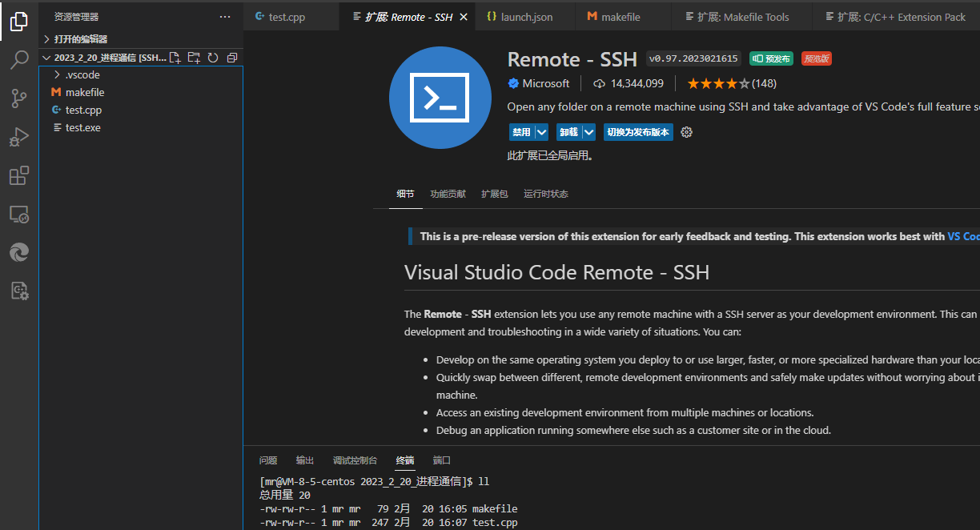Select test.exe in explorer tree
Screen dimensions: 980x530
(x=141, y=127)
